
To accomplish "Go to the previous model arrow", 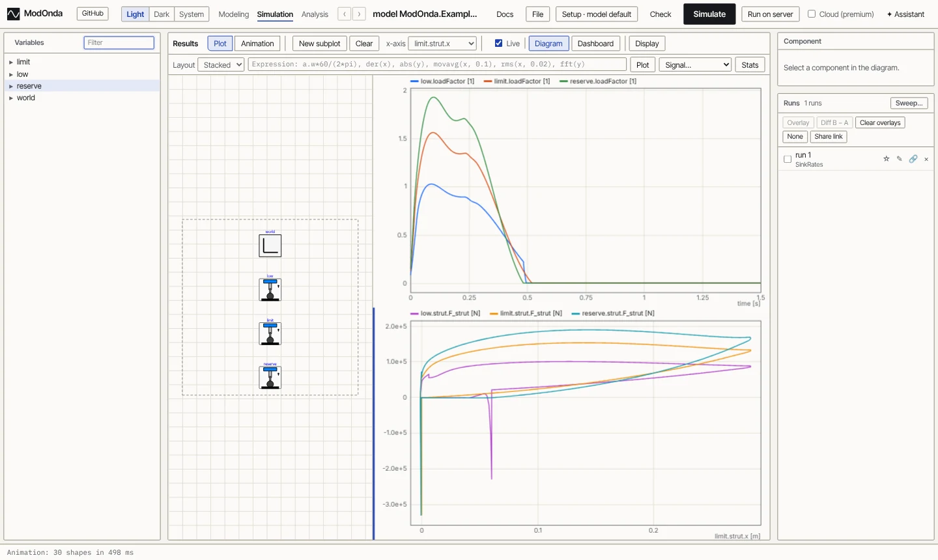I will (x=345, y=14).
